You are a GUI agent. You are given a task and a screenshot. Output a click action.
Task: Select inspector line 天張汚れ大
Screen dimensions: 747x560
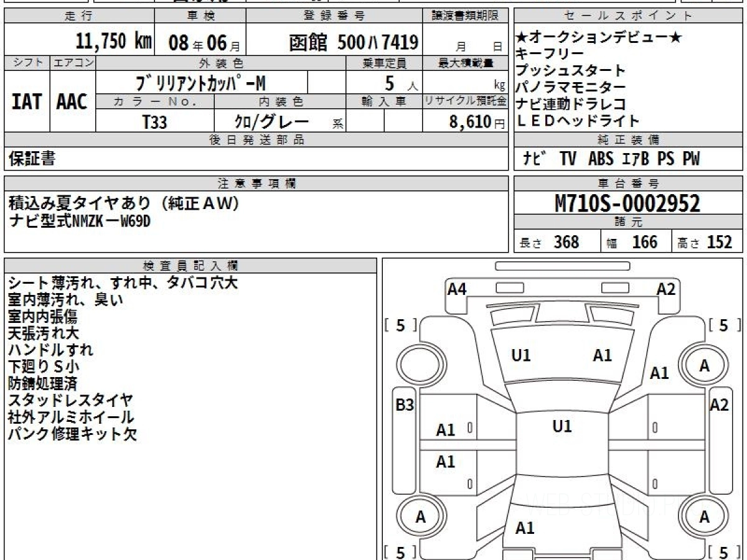(44, 333)
